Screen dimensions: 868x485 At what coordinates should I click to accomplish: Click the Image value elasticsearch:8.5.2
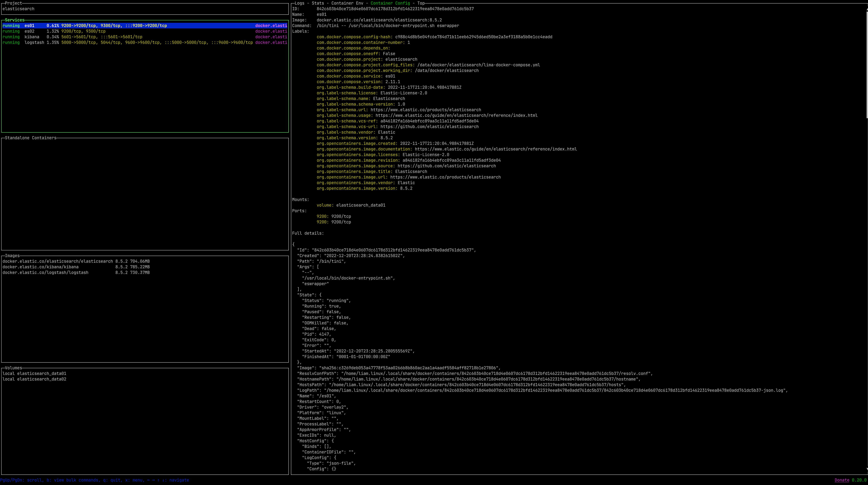pos(379,20)
